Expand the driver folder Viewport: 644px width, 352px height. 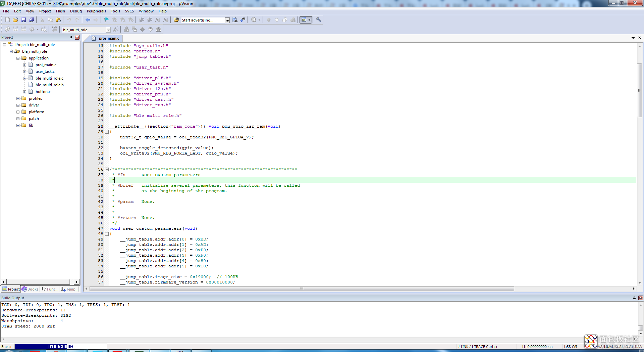tap(18, 105)
